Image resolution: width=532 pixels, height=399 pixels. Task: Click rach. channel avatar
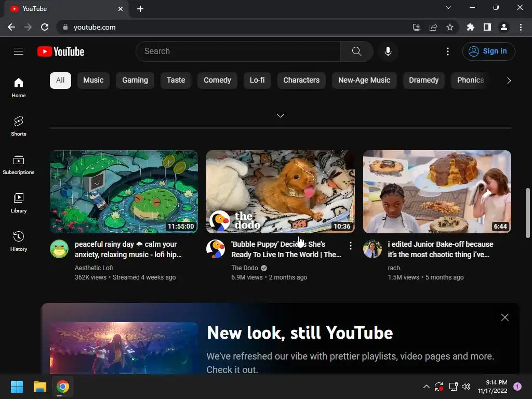[373, 249]
